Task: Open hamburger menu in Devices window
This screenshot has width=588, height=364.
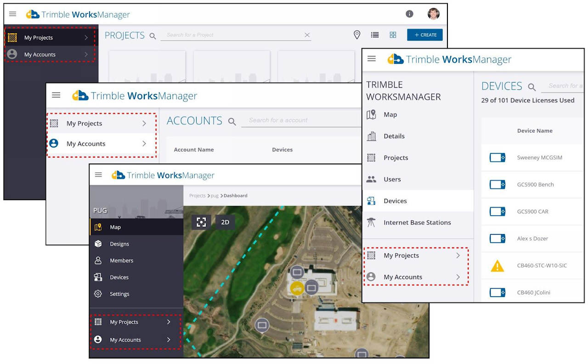Action: coord(372,59)
